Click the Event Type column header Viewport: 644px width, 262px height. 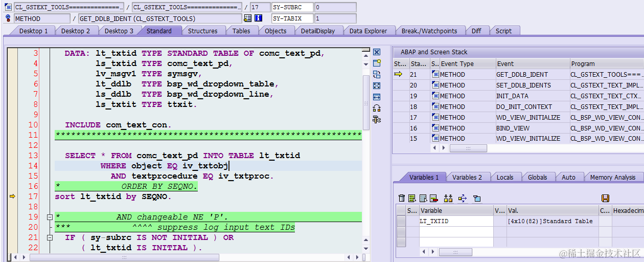[x=467, y=64]
